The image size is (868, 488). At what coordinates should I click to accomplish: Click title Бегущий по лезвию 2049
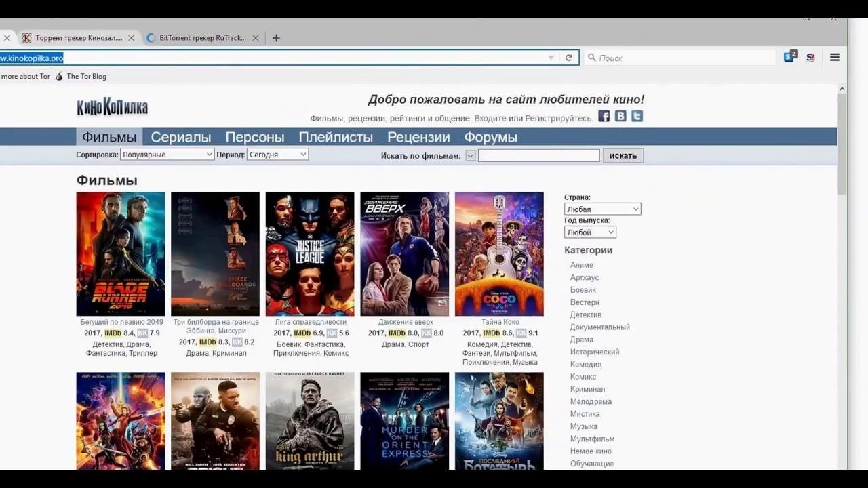(x=121, y=322)
